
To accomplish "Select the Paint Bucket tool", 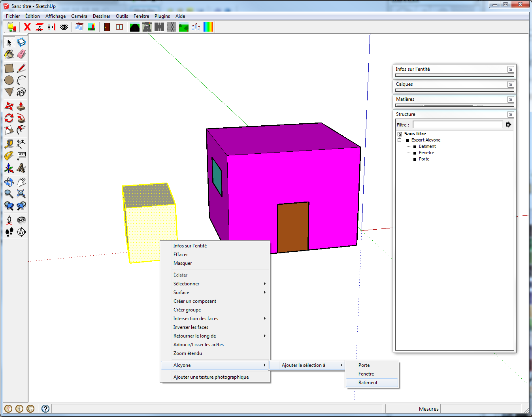I will pyautogui.click(x=9, y=54).
